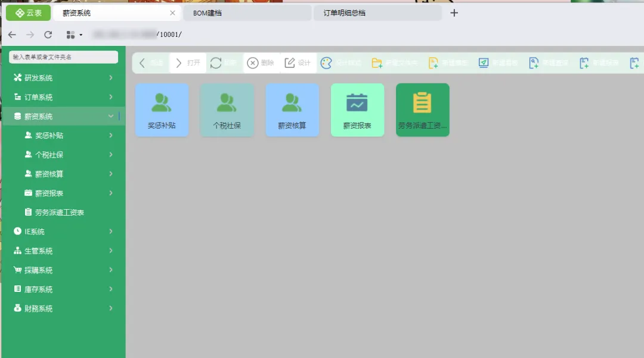Viewport: 644px width, 358px height.
Task: Click the 删除 toolbar button
Action: click(x=261, y=63)
